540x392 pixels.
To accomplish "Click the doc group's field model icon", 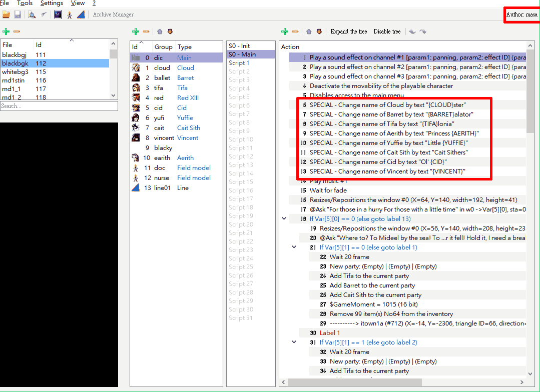I will pos(136,167).
